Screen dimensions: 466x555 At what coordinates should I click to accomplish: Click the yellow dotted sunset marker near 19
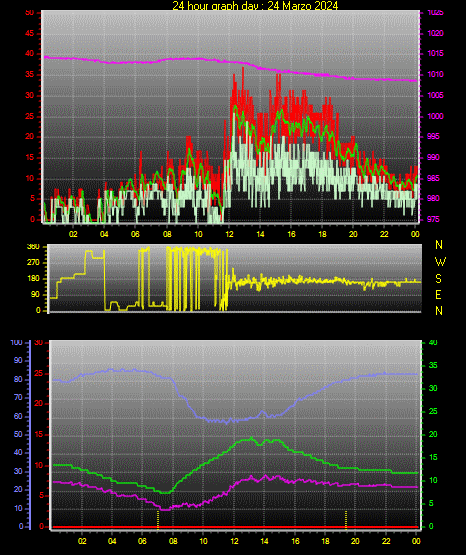click(346, 519)
